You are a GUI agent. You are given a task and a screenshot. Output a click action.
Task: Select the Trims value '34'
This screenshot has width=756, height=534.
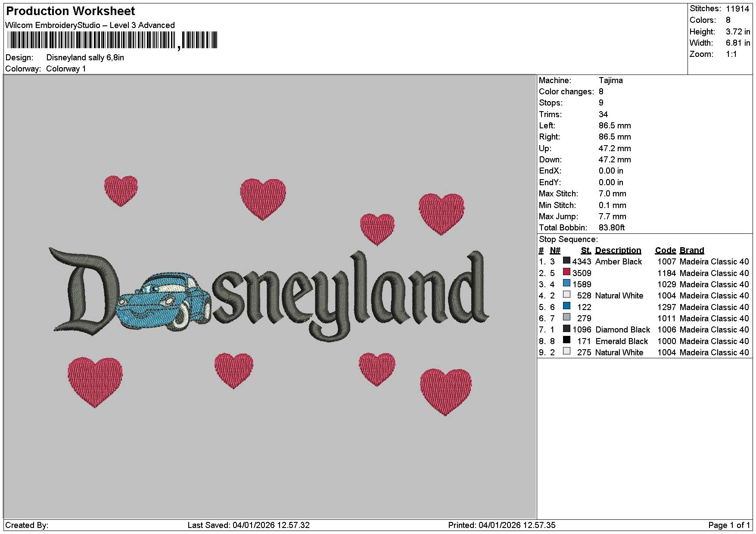click(603, 115)
